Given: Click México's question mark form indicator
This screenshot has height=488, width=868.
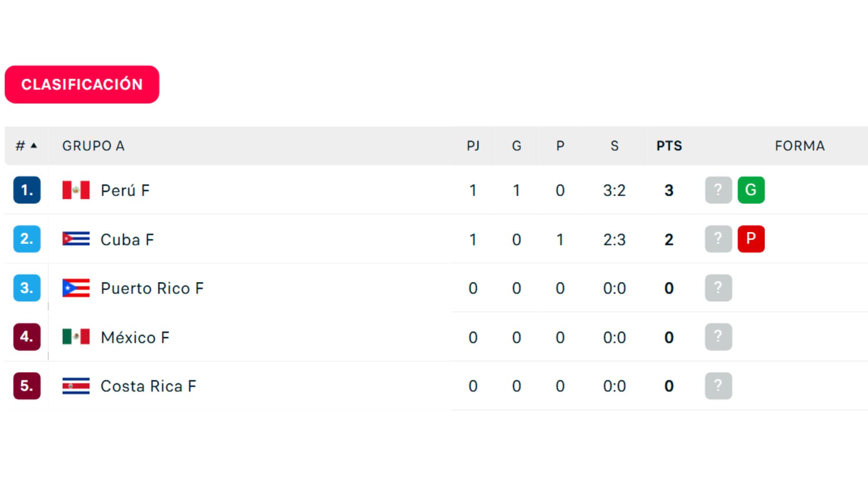Looking at the screenshot, I should tap(718, 337).
